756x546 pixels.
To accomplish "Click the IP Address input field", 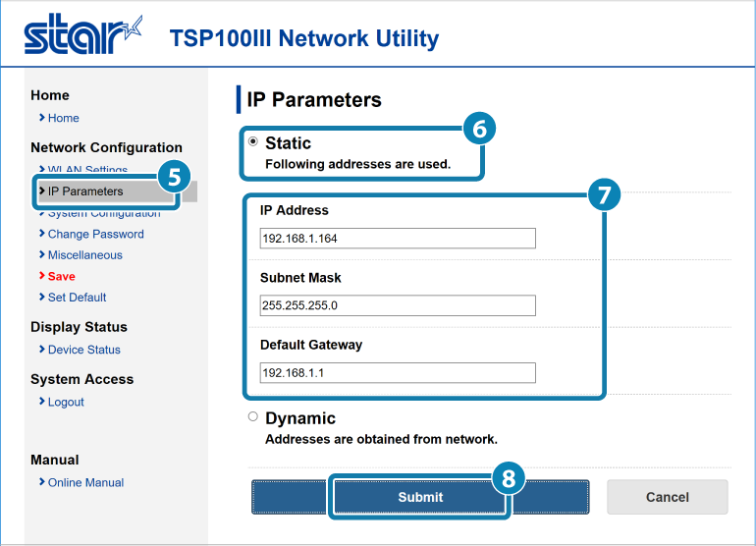I will pos(398,239).
